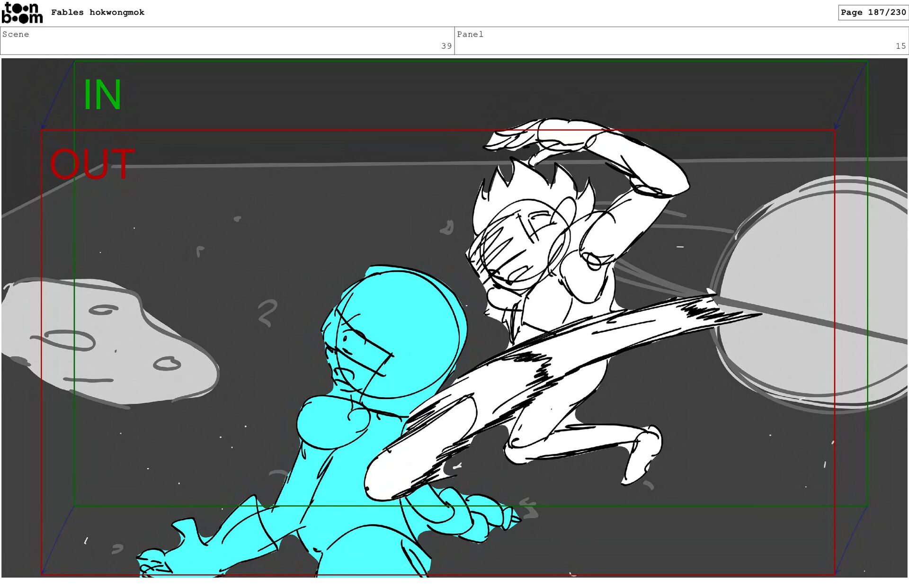Image resolution: width=909 pixels, height=588 pixels.
Task: Click the red OUT camera label
Action: [92, 164]
